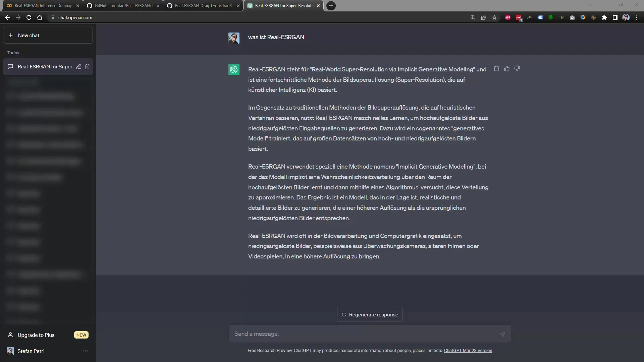Click the back navigation arrow in browser
The width and height of the screenshot is (644, 362).
click(7, 17)
